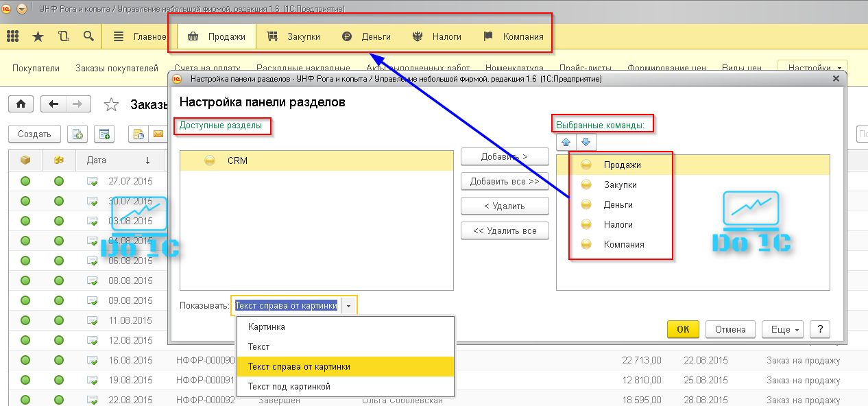Image resolution: width=868 pixels, height=406 pixels.
Task: Open the History icon in the top panel
Action: [x=64, y=36]
